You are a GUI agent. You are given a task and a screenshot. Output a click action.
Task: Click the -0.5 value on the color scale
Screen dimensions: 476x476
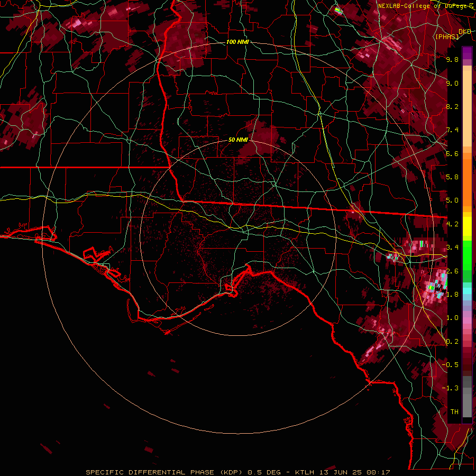click(451, 365)
